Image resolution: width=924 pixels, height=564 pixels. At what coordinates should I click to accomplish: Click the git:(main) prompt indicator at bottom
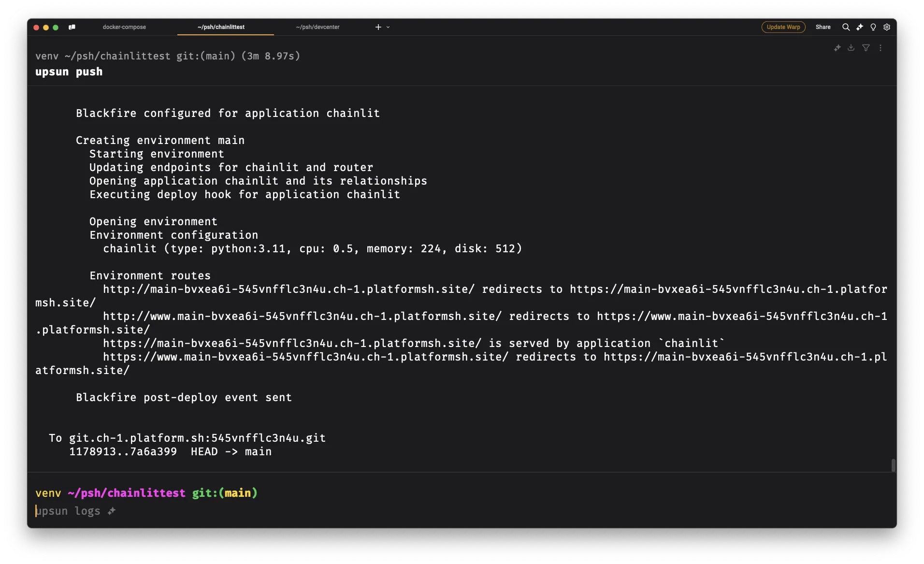point(225,493)
